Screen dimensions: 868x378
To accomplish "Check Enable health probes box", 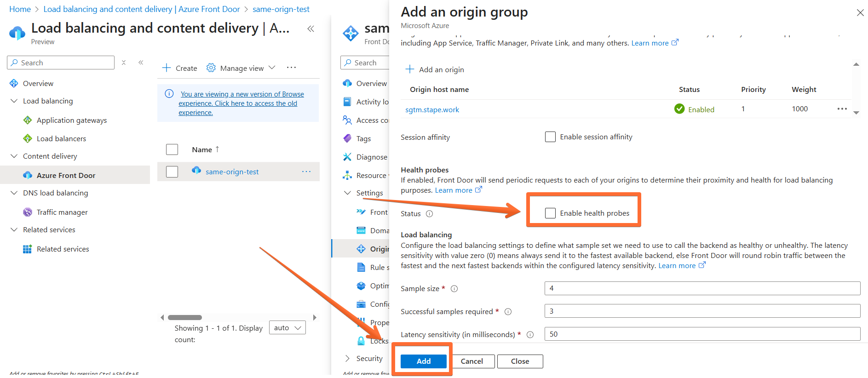I will [x=550, y=213].
